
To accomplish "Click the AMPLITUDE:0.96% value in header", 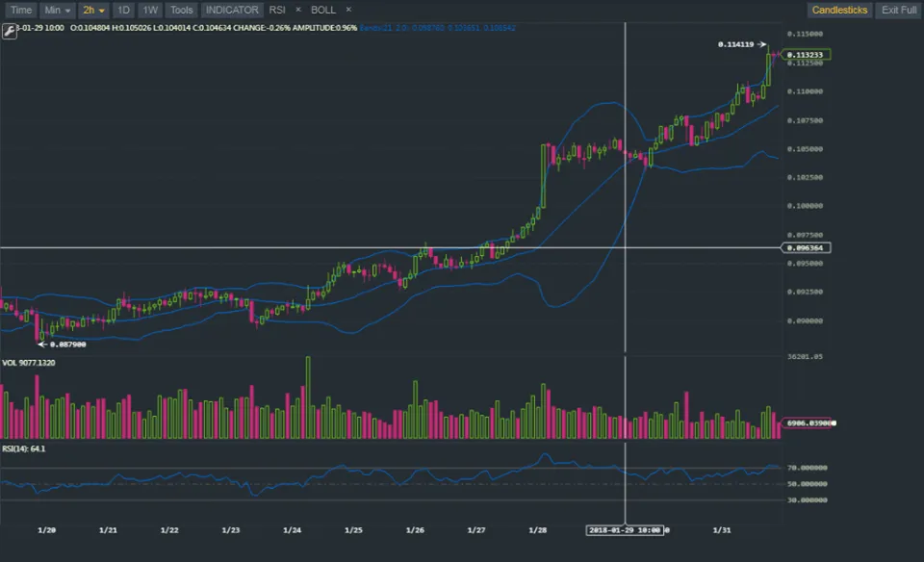I will click(x=324, y=28).
